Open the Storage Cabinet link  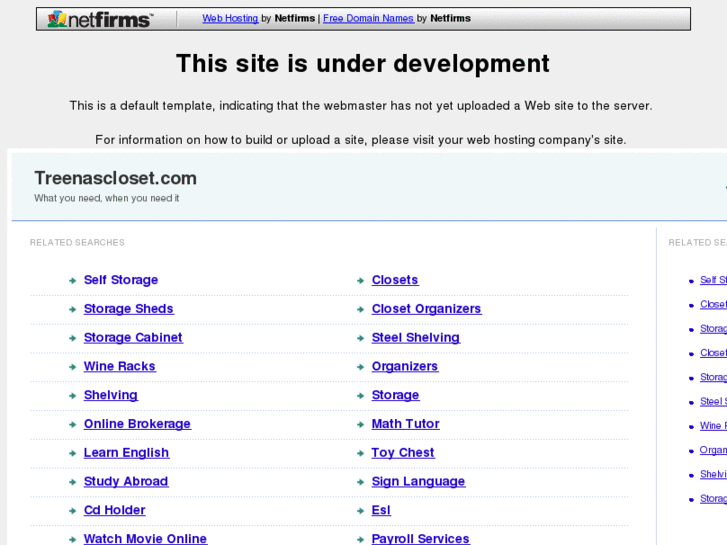click(x=133, y=337)
